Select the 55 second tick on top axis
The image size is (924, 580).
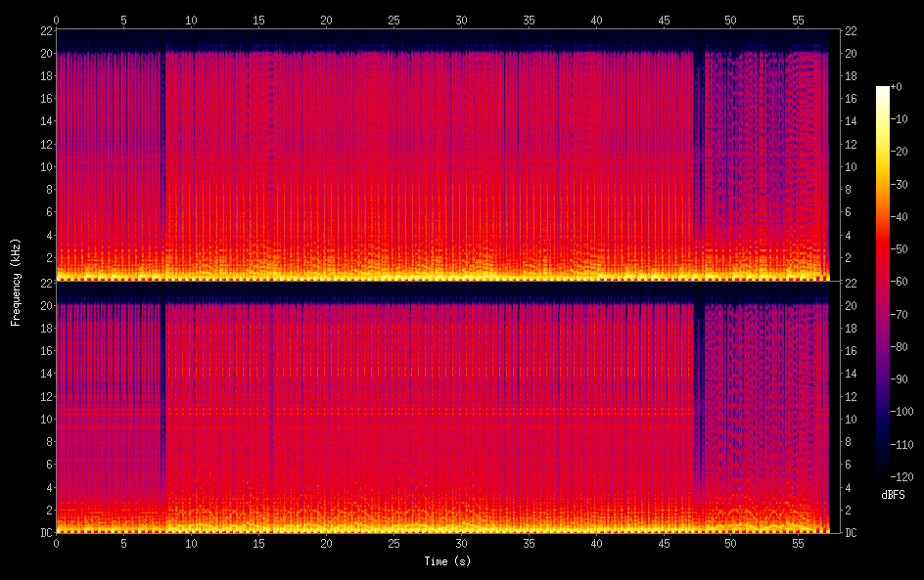(x=798, y=20)
